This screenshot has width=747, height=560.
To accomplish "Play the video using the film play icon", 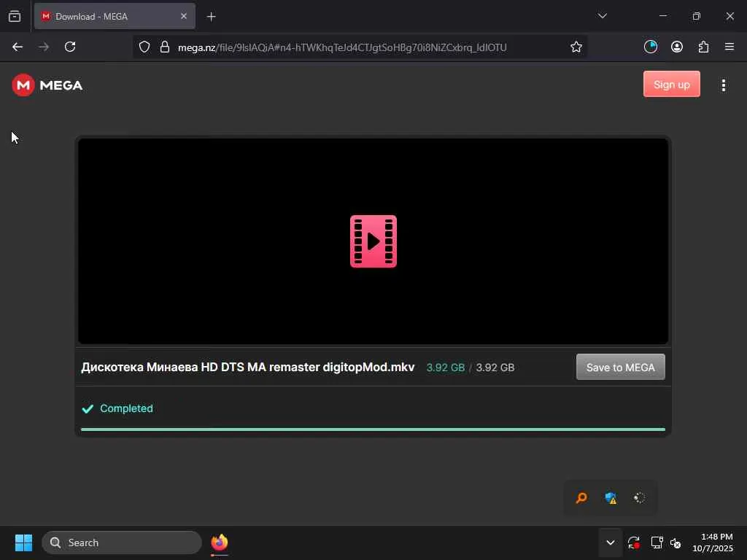I will point(373,241).
